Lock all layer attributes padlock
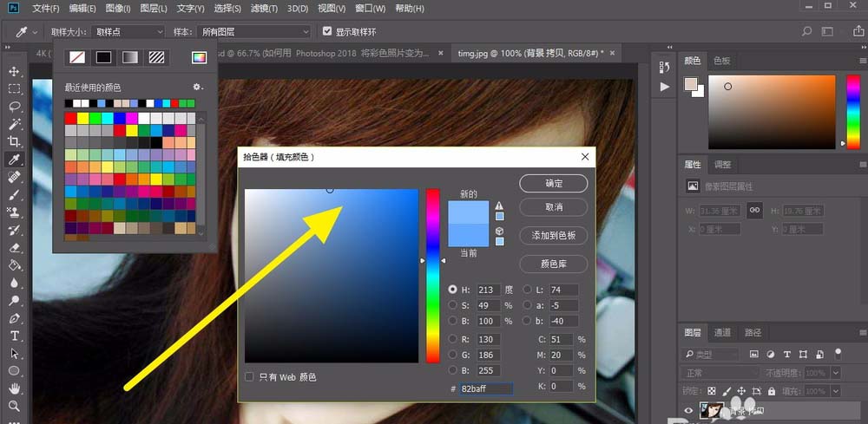868x424 pixels. point(771,391)
